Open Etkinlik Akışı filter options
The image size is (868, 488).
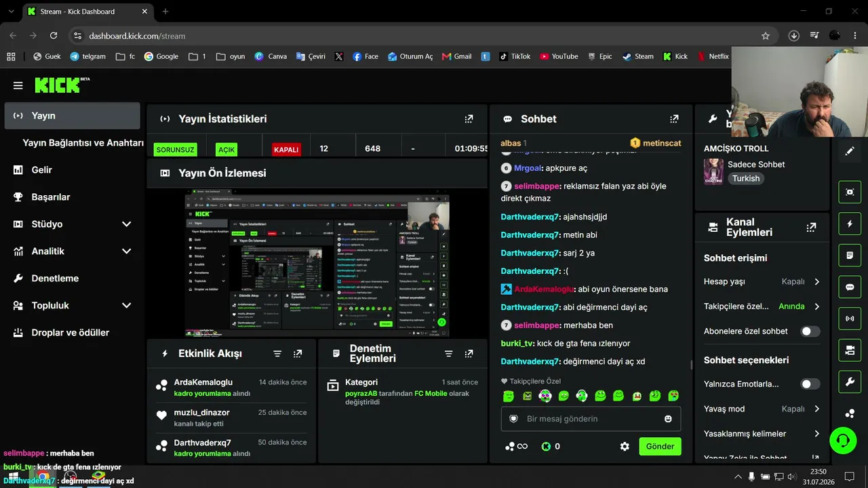pos(277,354)
